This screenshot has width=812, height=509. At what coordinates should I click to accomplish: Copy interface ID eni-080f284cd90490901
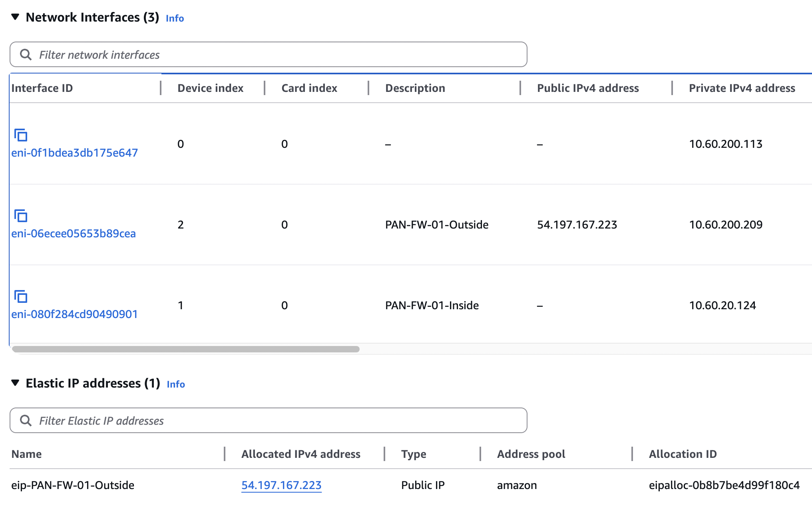pyautogui.click(x=21, y=296)
